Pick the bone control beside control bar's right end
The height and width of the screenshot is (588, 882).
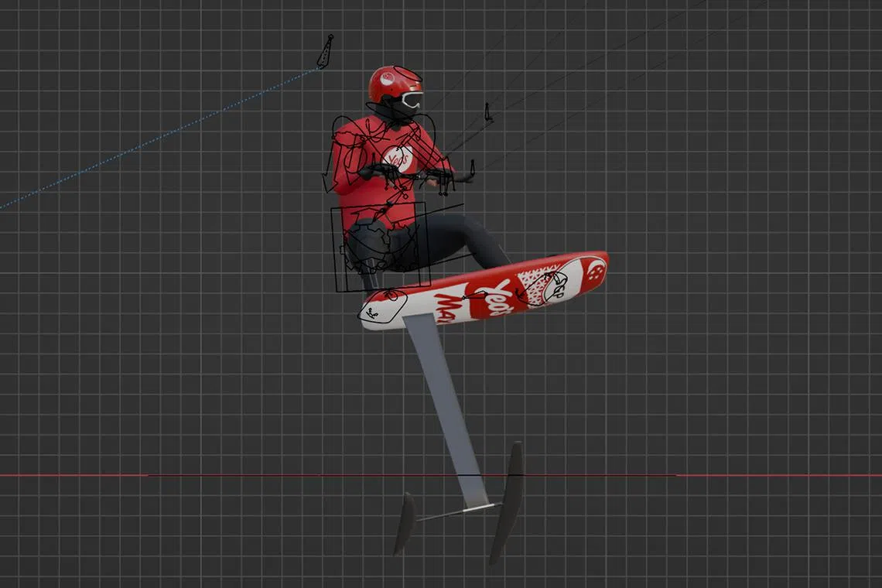click(x=472, y=168)
